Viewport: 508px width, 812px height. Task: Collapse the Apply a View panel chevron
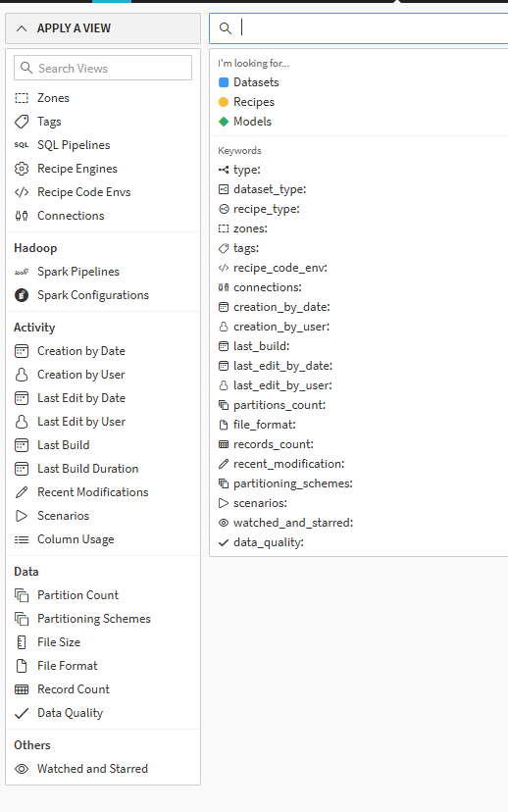[x=22, y=28]
